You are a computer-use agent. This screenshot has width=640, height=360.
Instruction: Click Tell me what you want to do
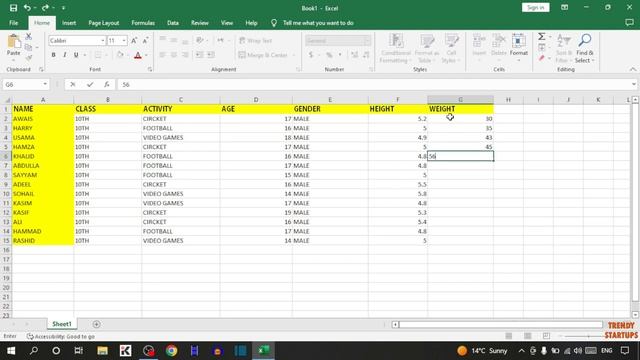pos(318,23)
